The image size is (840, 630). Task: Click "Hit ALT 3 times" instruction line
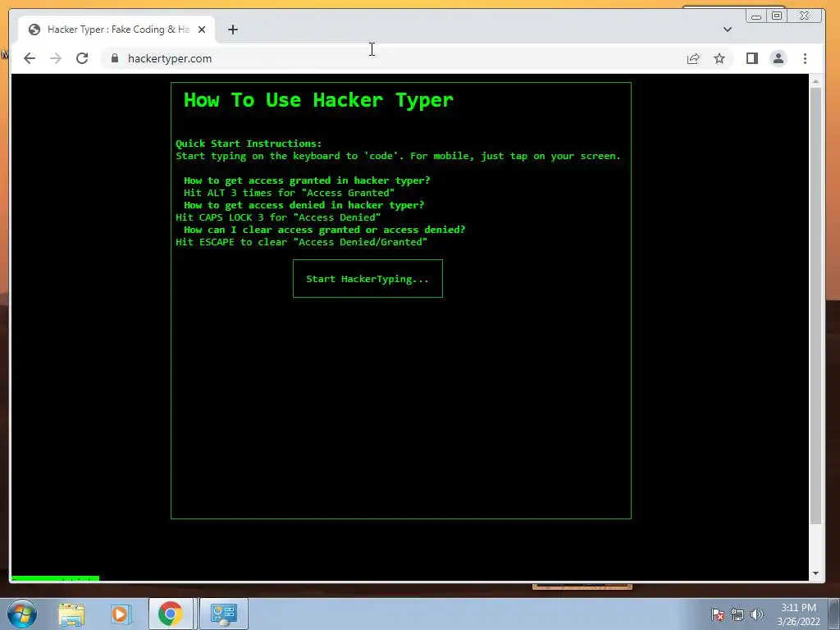(x=290, y=193)
